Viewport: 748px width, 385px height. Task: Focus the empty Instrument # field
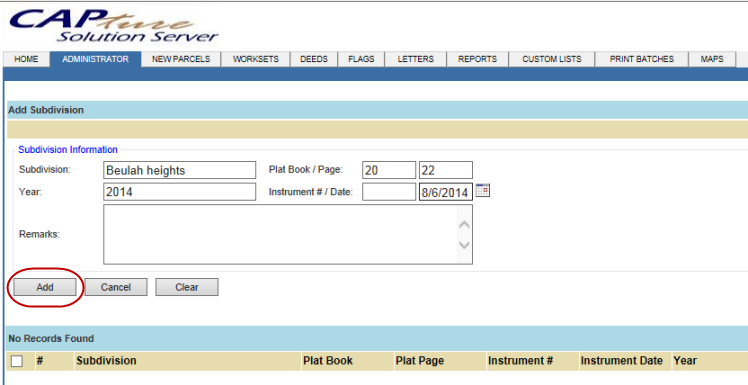pyautogui.click(x=389, y=192)
